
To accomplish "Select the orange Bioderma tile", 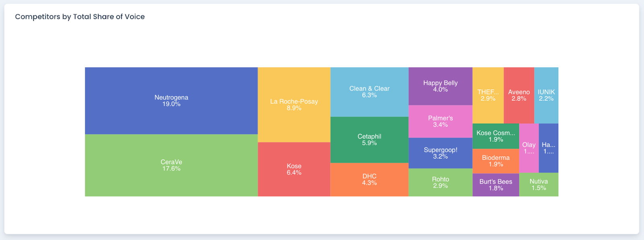I will tap(495, 161).
